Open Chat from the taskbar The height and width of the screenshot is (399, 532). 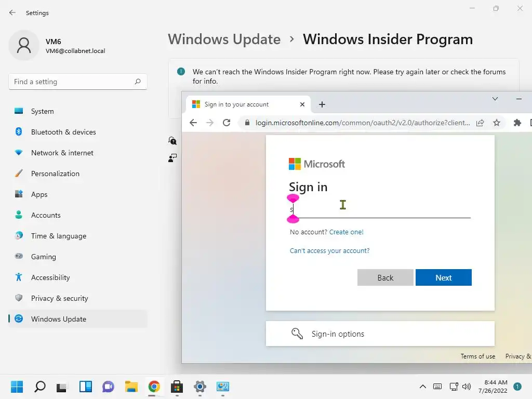(108, 387)
